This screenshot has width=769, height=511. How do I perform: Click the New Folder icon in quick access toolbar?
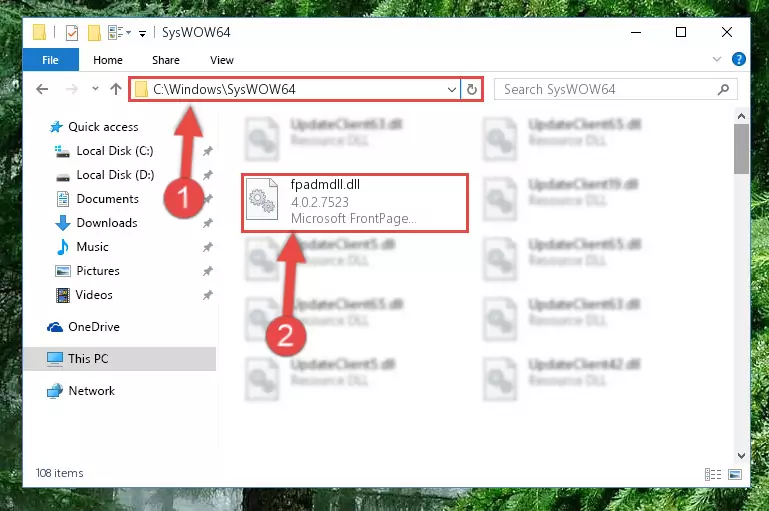[x=94, y=33]
